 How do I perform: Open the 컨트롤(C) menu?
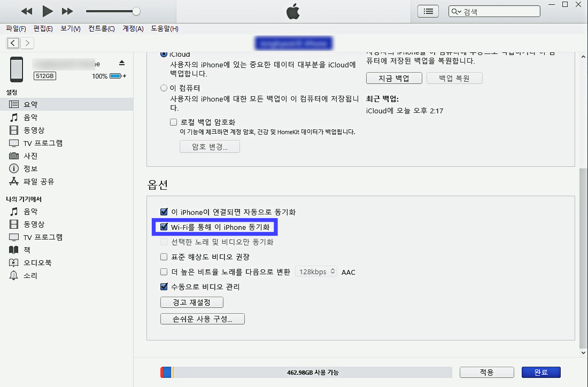(x=101, y=28)
